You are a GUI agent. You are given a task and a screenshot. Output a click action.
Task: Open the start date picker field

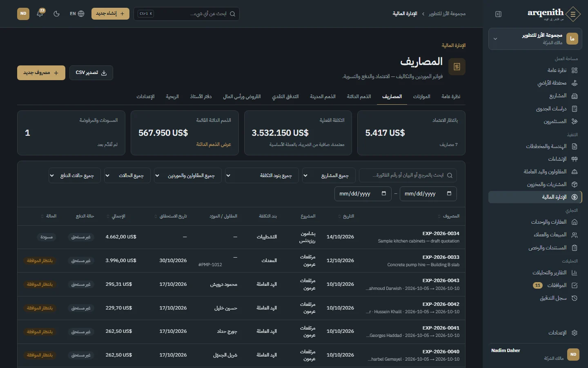(x=428, y=194)
